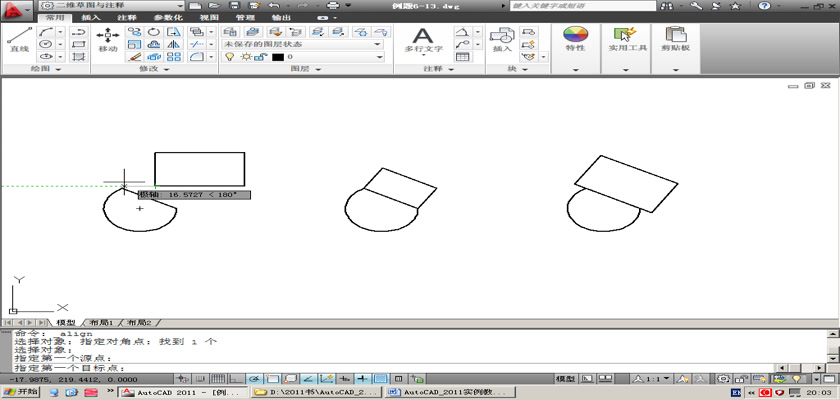Screen dimensions: 840x400
Task: Toggle layer freeze sun icon
Action: pos(246,57)
